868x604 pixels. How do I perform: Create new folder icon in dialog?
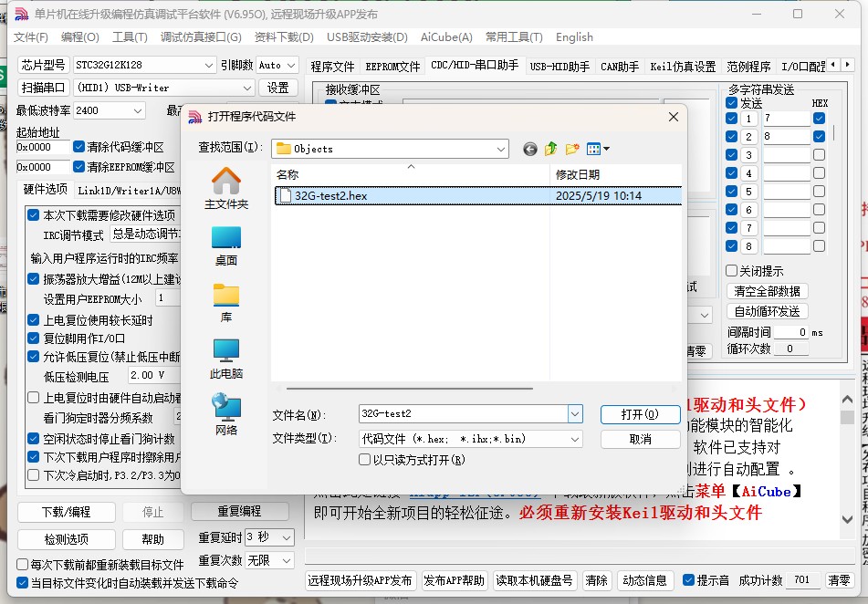click(x=572, y=149)
